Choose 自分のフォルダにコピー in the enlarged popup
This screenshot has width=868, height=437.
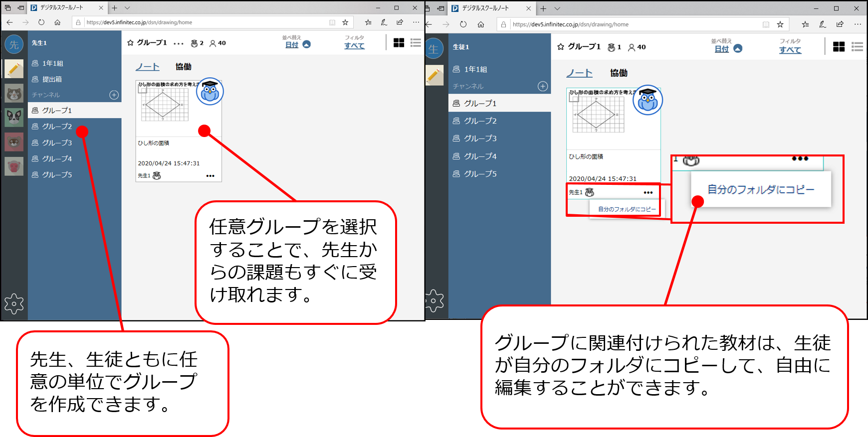pyautogui.click(x=761, y=189)
